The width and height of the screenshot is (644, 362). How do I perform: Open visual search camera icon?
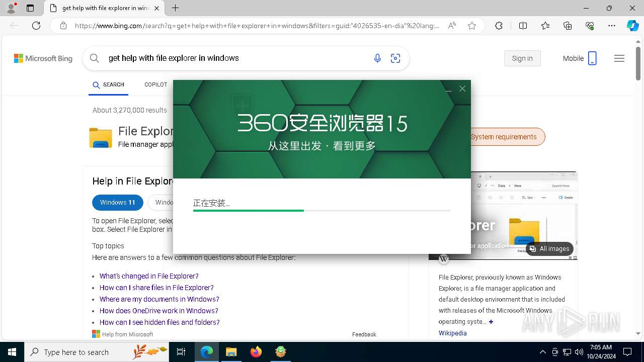tap(395, 58)
